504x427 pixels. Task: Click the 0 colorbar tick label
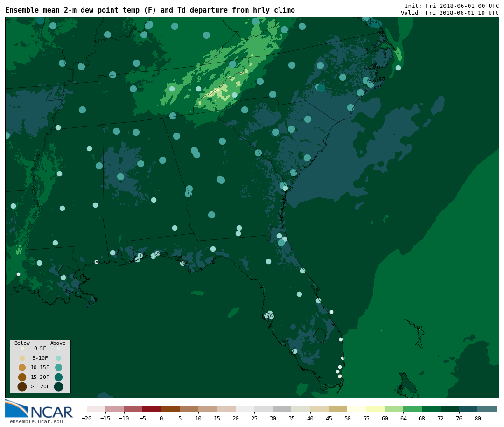pyautogui.click(x=161, y=419)
